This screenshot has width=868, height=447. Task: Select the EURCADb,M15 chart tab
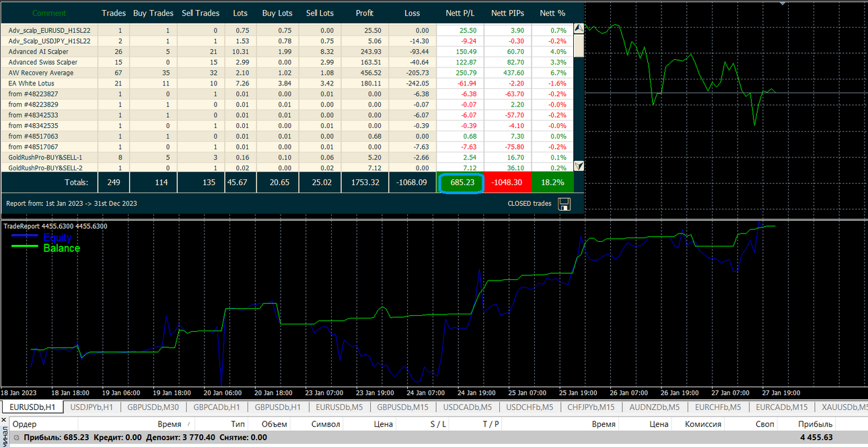[x=782, y=407]
